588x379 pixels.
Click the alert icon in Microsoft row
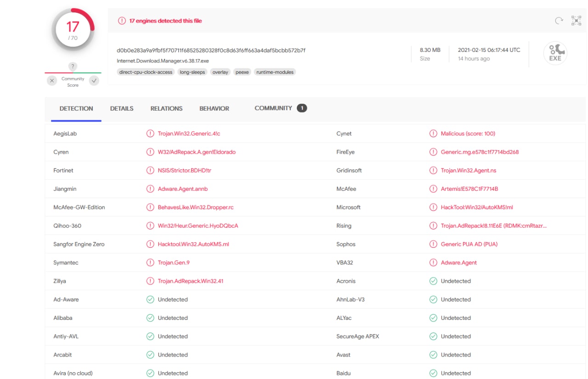[x=433, y=207]
